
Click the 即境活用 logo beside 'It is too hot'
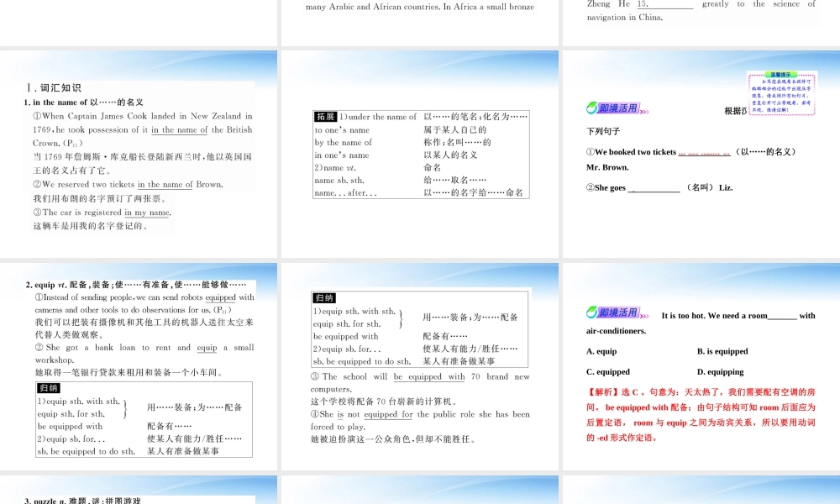coord(617,312)
